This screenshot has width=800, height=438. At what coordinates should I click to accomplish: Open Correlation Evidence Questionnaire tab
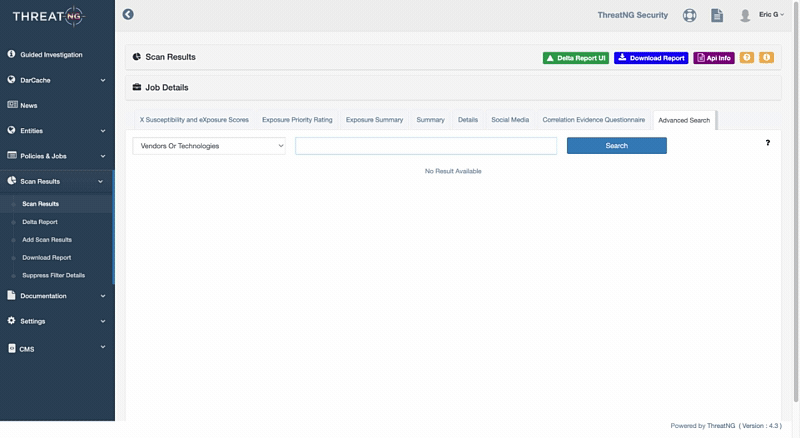point(593,120)
